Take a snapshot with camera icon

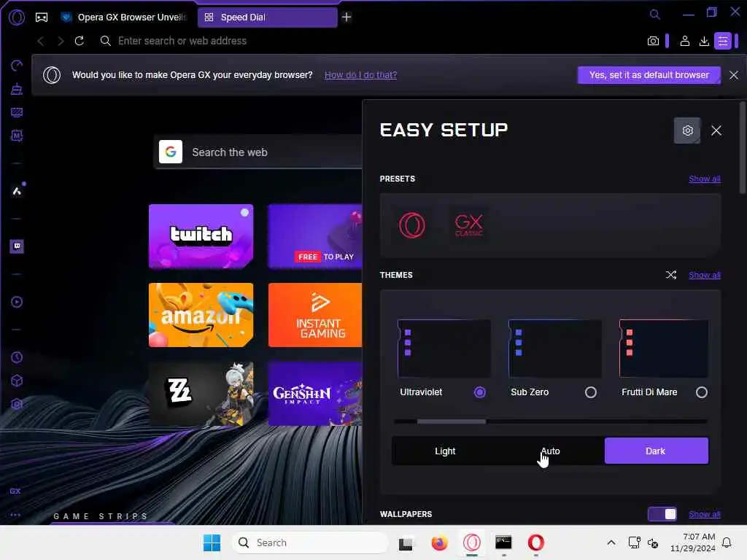tap(653, 41)
